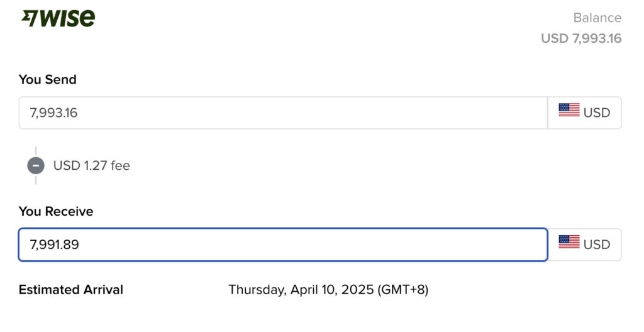Open the You Receive USD currency selector
644x332 pixels.
click(585, 245)
